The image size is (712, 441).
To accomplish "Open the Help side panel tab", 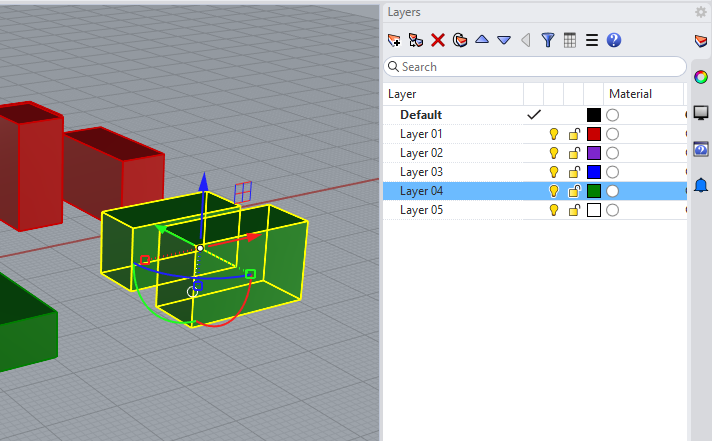I will pyautogui.click(x=701, y=149).
